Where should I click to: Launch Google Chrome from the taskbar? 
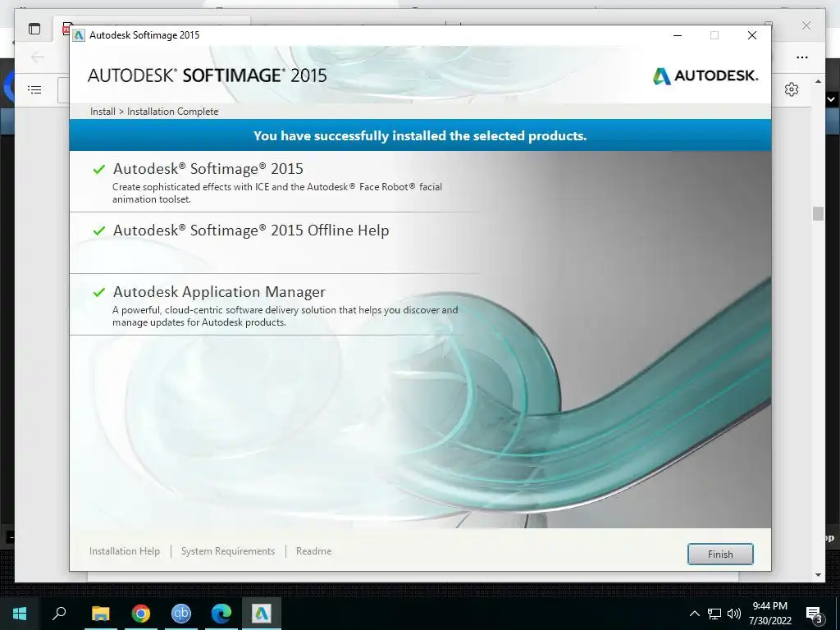coord(140,614)
